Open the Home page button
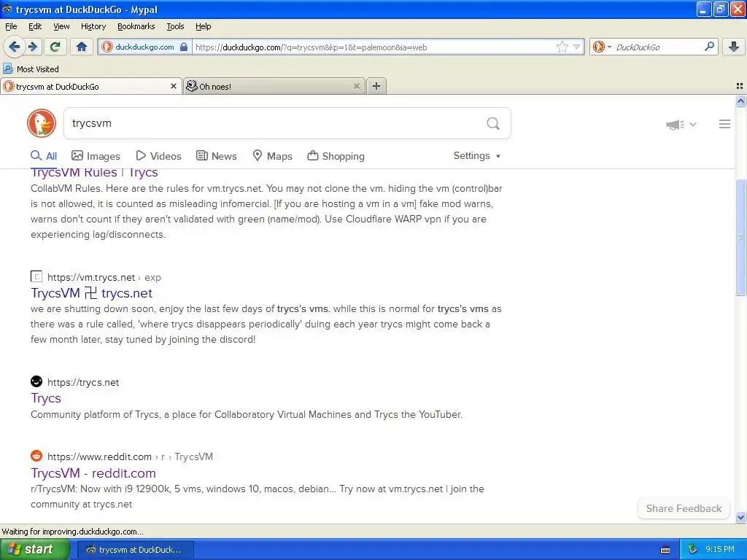Viewport: 747px width, 560px height. (x=82, y=47)
